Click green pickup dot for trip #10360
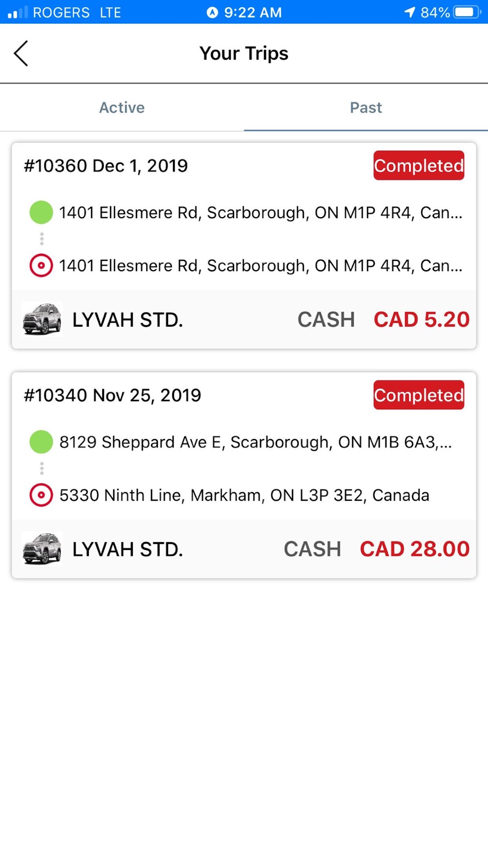The height and width of the screenshot is (868, 488). tap(41, 212)
